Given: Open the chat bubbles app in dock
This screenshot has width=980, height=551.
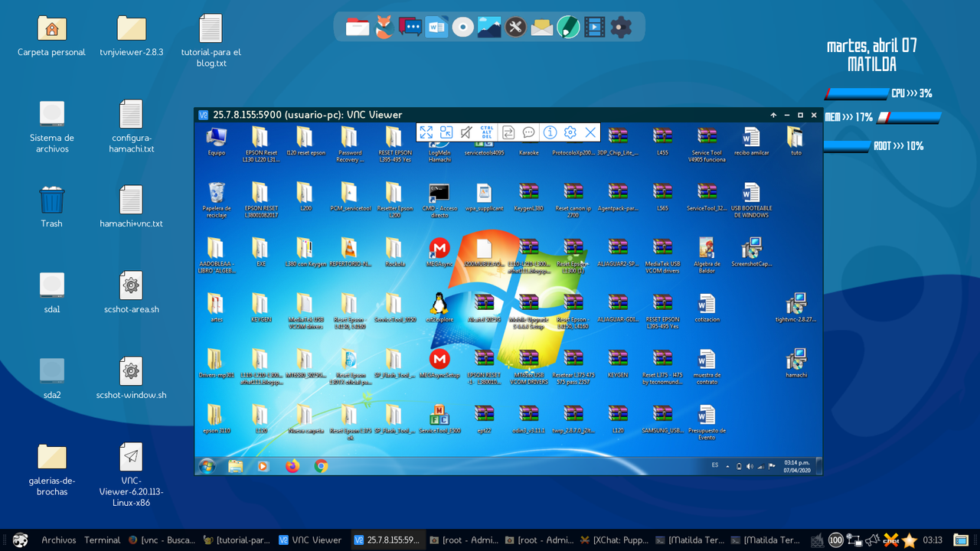Looking at the screenshot, I should pyautogui.click(x=410, y=28).
